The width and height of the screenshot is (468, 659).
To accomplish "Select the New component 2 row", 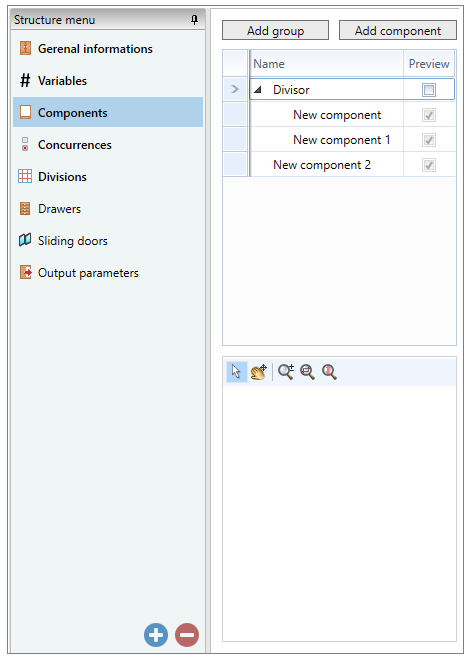I will (x=352, y=165).
